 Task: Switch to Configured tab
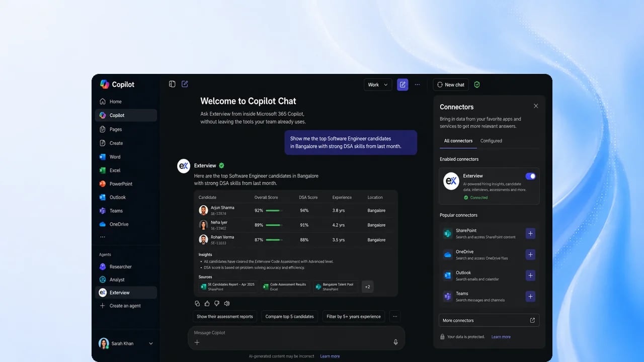pyautogui.click(x=491, y=141)
